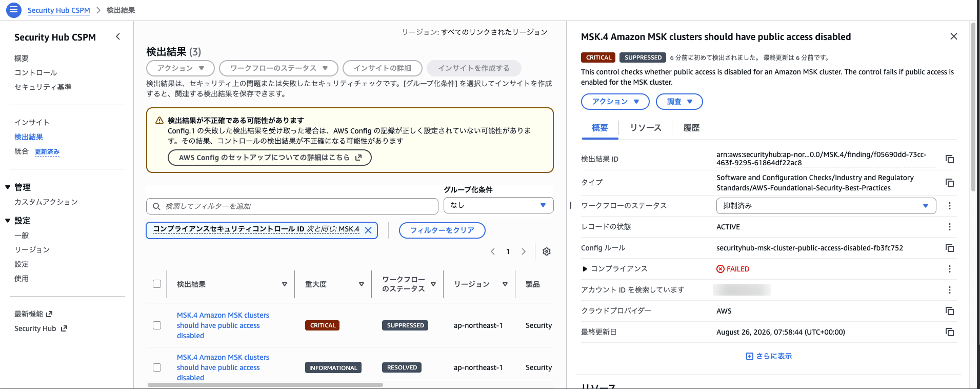Switch to the 履歴 tab
This screenshot has width=980, height=389.
tap(691, 128)
